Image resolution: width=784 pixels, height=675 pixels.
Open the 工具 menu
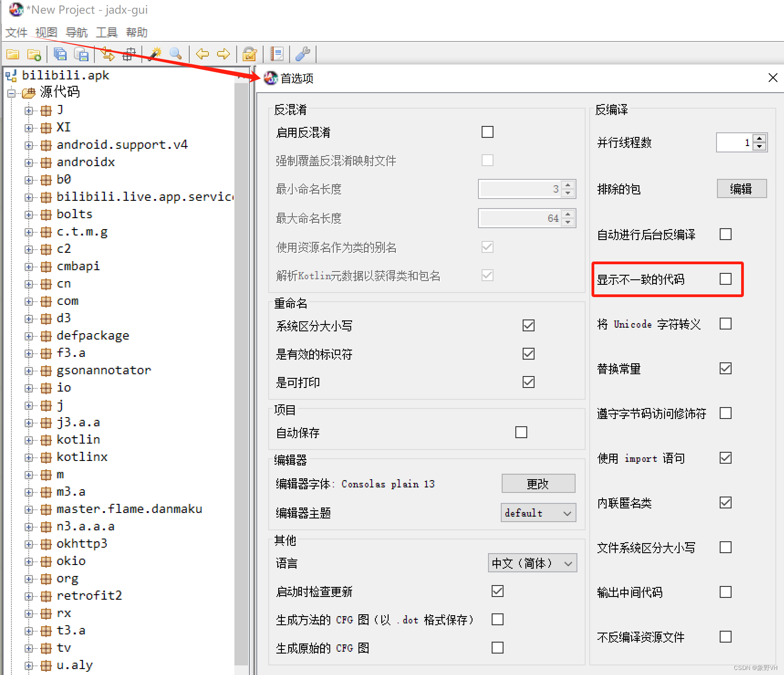(107, 32)
